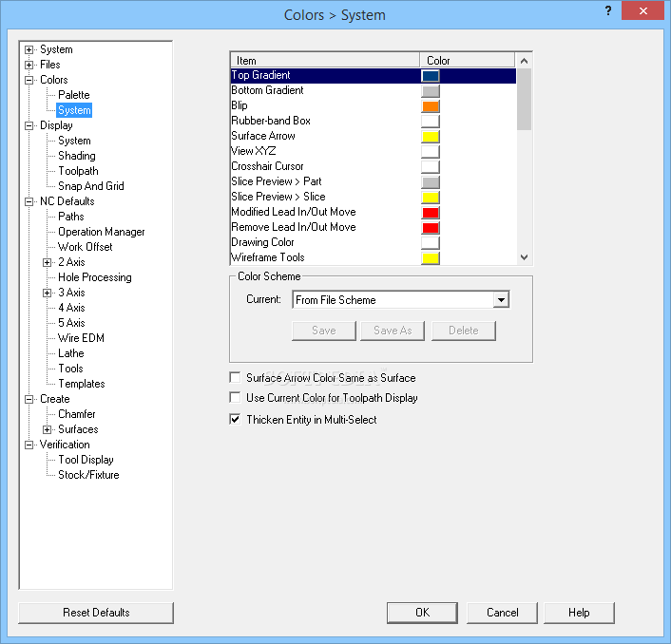The image size is (671, 644).
Task: Expand the Files tree node
Action: pos(29,65)
